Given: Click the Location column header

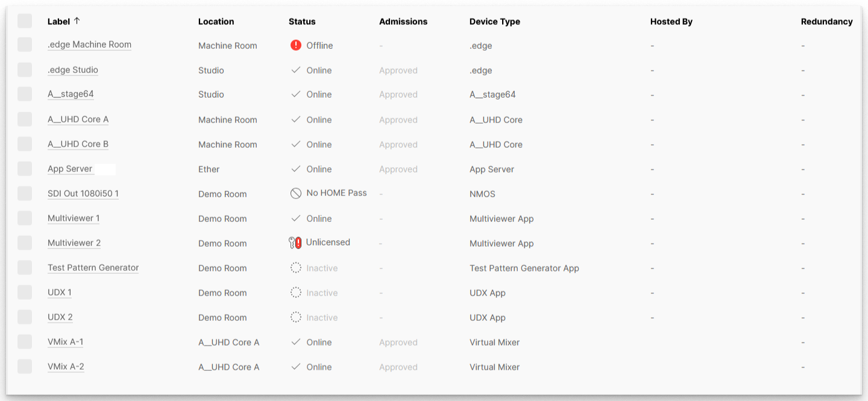Looking at the screenshot, I should coord(216,22).
